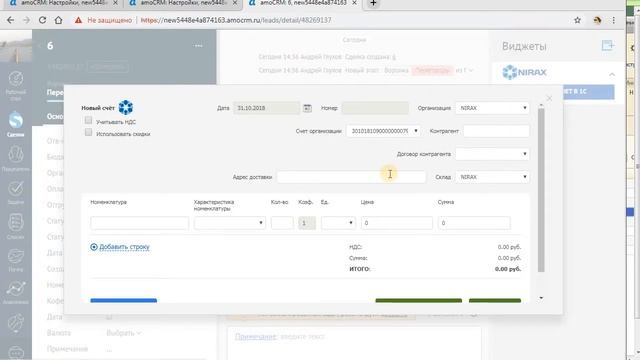The height and width of the screenshot is (360, 640).
Task: Open the Валюта Выбрать dropdown
Action: coord(124,333)
